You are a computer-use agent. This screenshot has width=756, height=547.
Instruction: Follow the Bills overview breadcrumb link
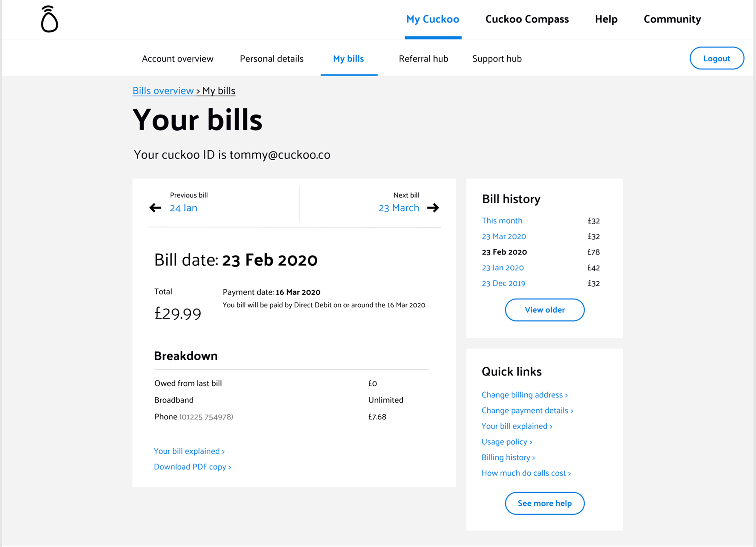[x=163, y=91]
